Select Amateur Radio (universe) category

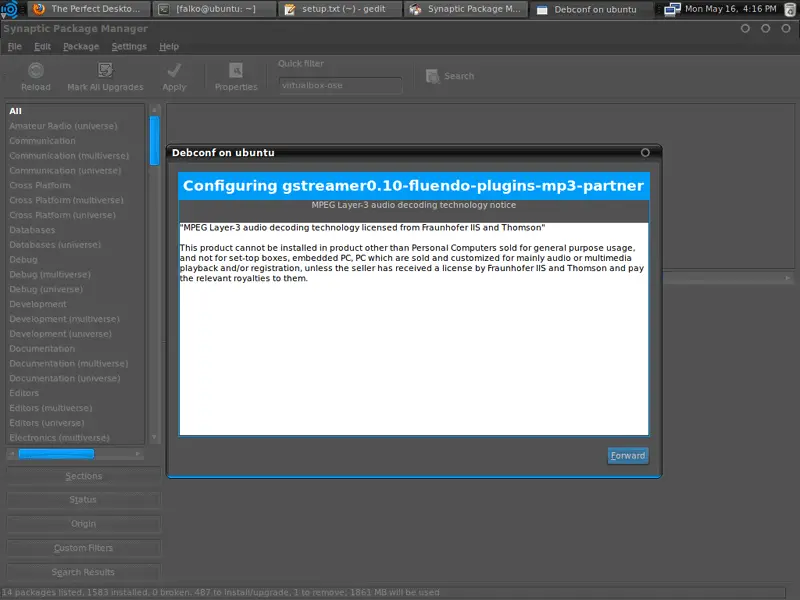coord(76,126)
